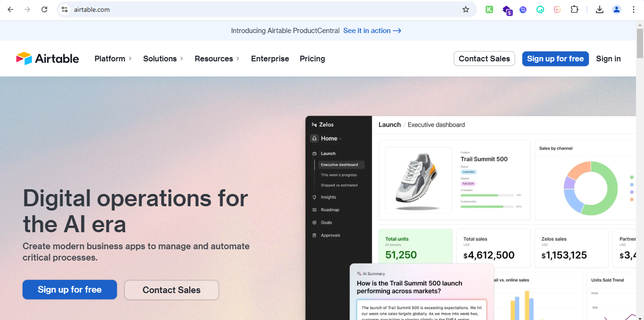Image resolution: width=644 pixels, height=320 pixels.
Task: Toggle the bookmark star for airtable.com
Action: tap(466, 9)
